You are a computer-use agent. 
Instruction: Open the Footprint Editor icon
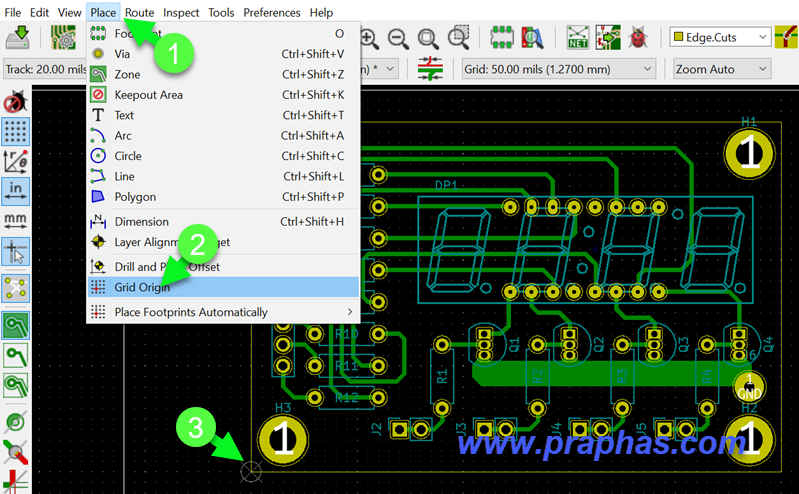pyautogui.click(x=502, y=37)
